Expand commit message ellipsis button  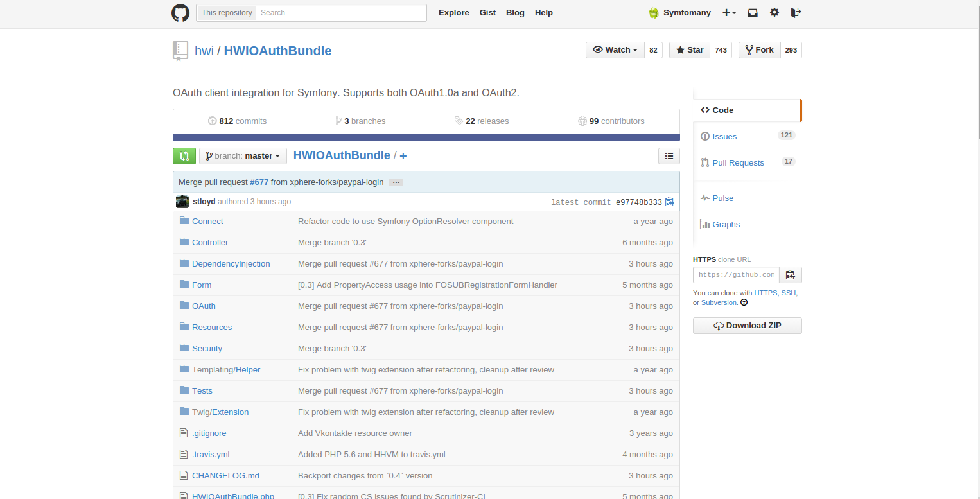pos(396,182)
